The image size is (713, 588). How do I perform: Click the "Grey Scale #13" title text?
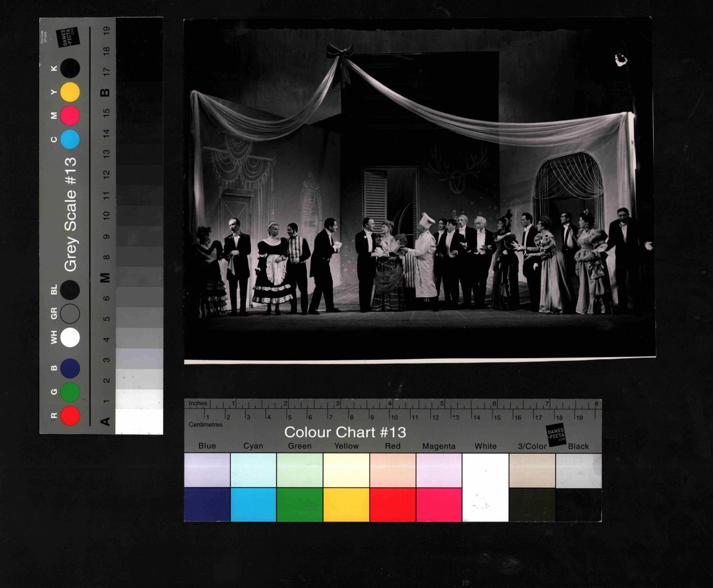(71, 215)
